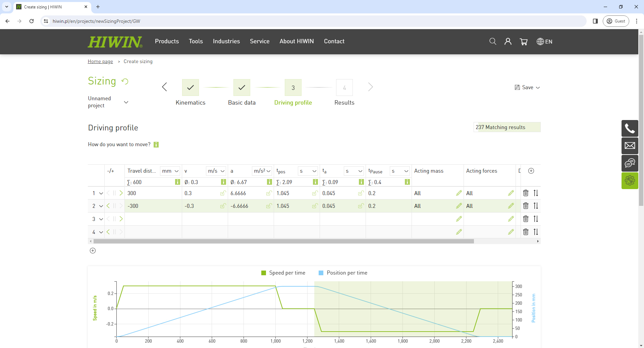The height and width of the screenshot is (348, 644).
Task: Set row 3 direction to positive
Action: [x=121, y=219]
